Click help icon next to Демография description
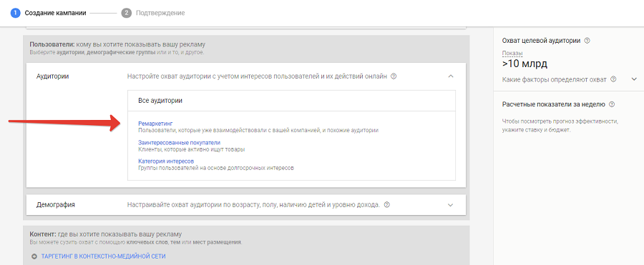The height and width of the screenshot is (265, 644). (x=386, y=204)
